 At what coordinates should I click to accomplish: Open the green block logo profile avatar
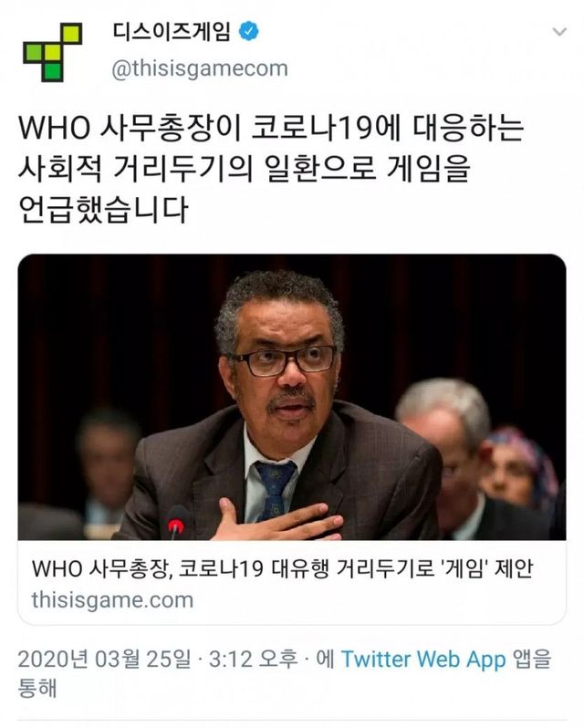point(53,52)
